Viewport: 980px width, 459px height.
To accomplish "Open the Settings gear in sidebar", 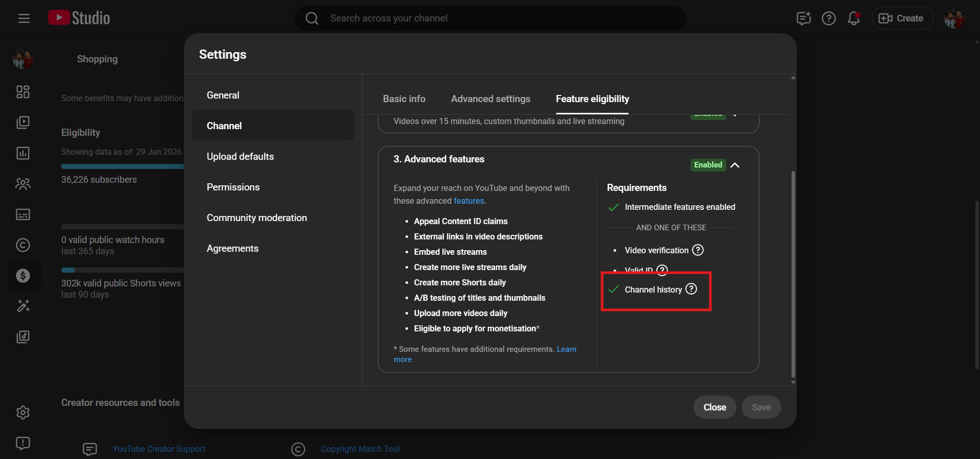I will [23, 413].
